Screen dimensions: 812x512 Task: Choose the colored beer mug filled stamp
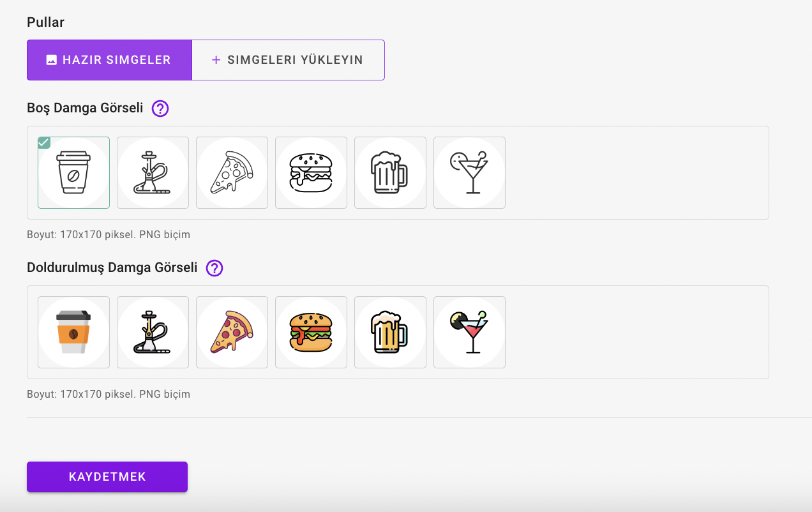(390, 332)
